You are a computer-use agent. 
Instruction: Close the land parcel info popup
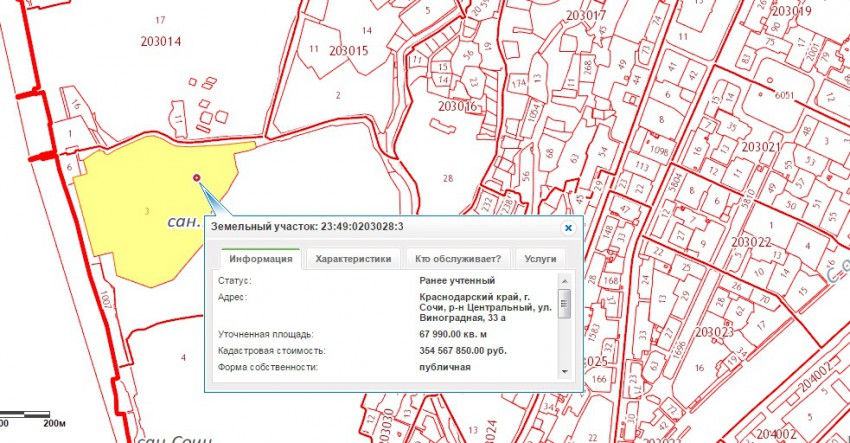[568, 228]
